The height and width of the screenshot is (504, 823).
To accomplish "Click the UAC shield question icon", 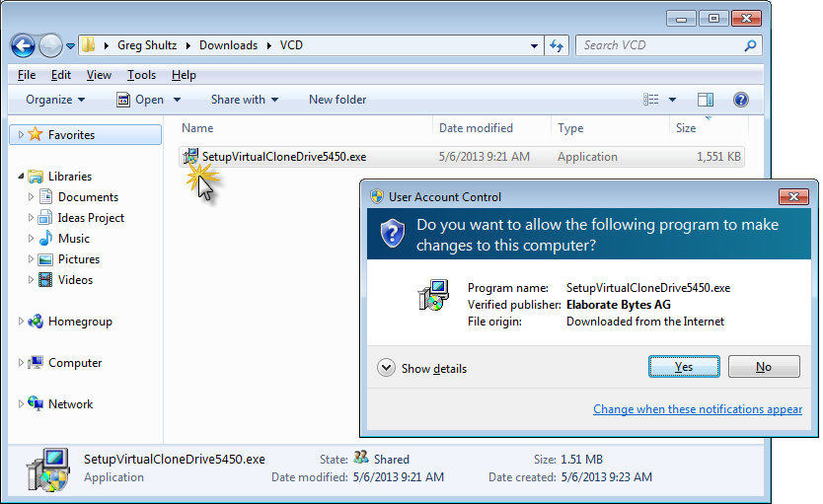I will (x=393, y=234).
